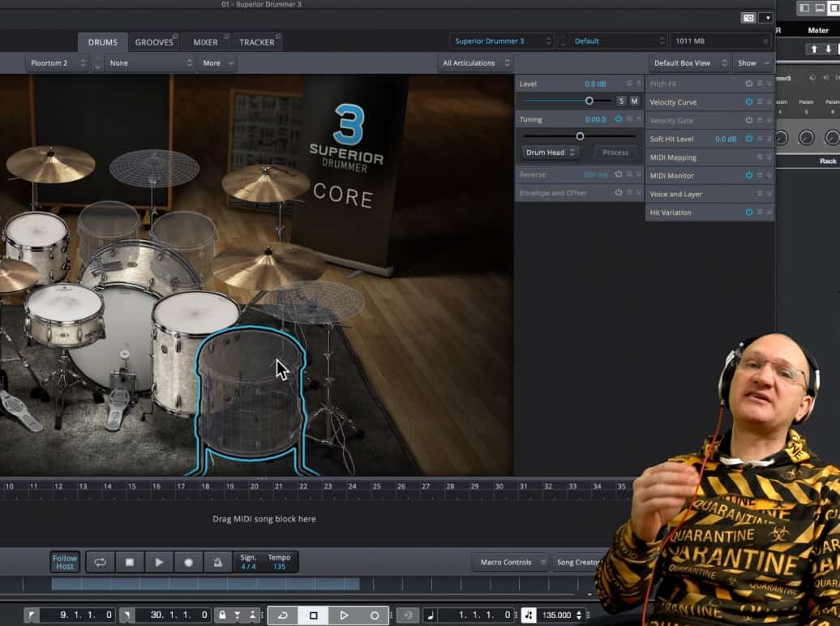Enable the Velocity Curve power toggle
Viewport: 840px width, 626px height.
click(748, 101)
